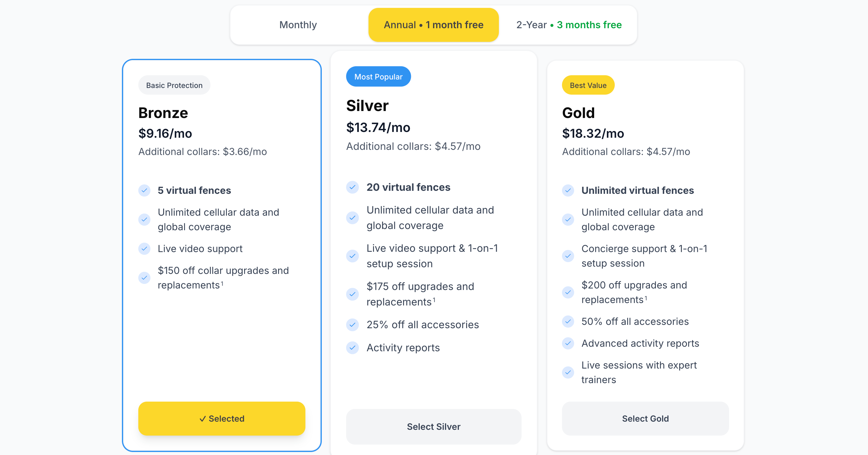Click the checkmark beside 25% off all accessories
This screenshot has height=455, width=868.
pos(352,325)
